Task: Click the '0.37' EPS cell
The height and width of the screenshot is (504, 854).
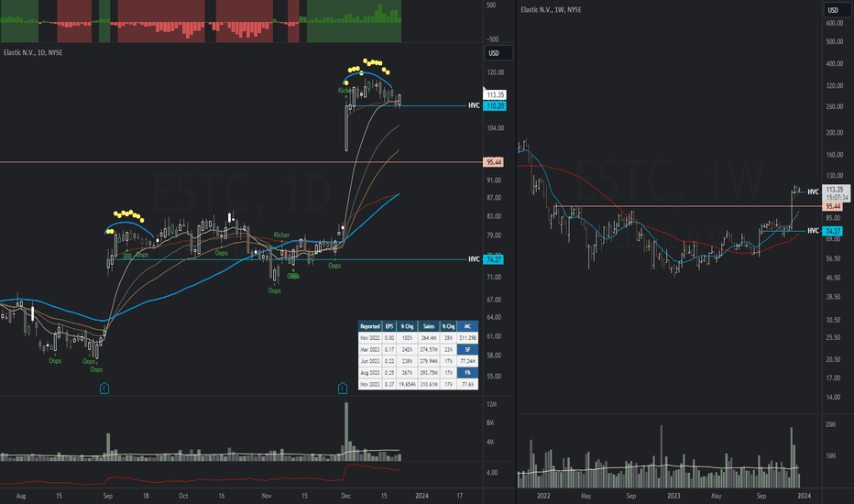Action: [x=389, y=384]
